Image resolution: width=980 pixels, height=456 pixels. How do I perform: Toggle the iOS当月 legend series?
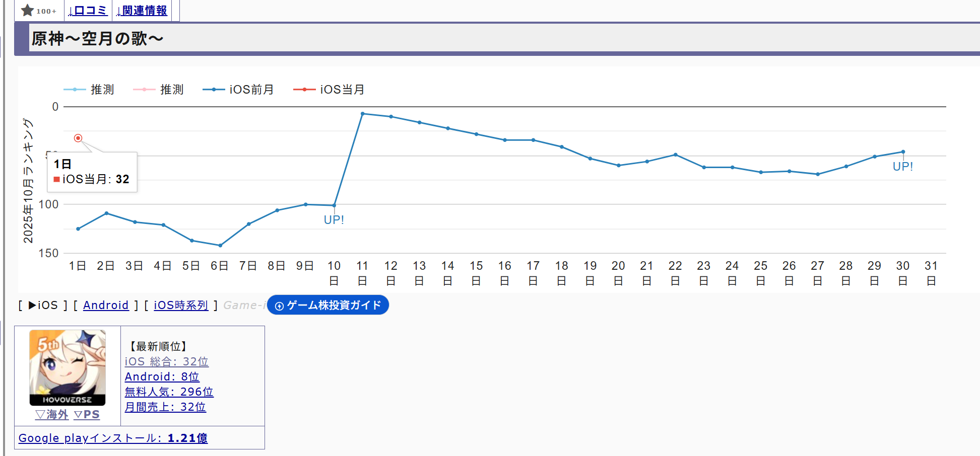tap(329, 90)
